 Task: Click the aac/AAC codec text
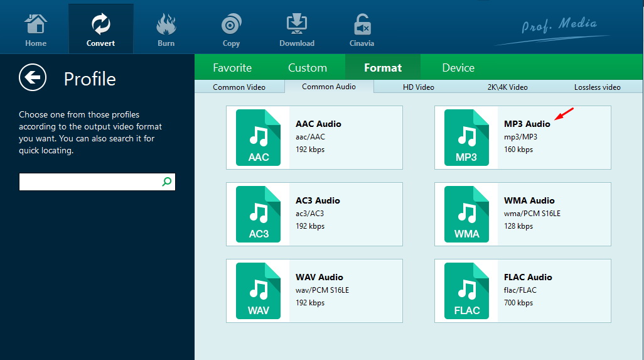[x=311, y=137]
